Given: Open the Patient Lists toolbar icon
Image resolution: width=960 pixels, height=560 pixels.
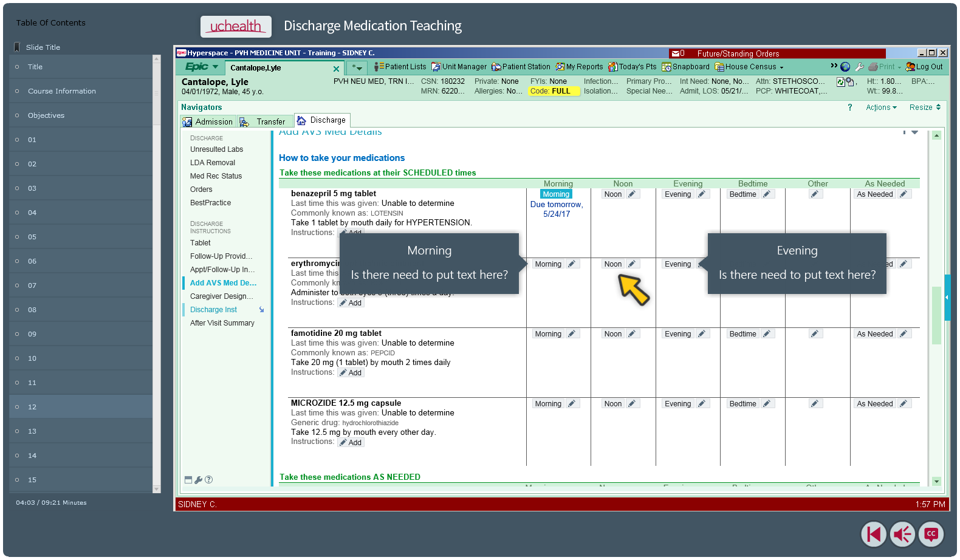Looking at the screenshot, I should click(x=400, y=67).
